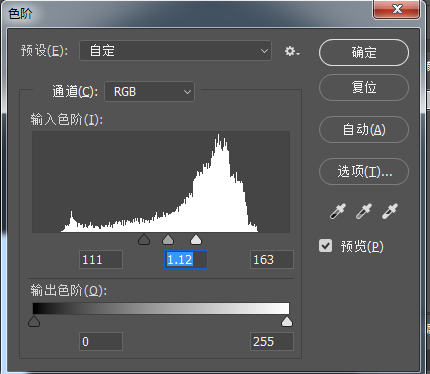The image size is (430, 374).
Task: Click the input highlight white slider
Action: 196,239
